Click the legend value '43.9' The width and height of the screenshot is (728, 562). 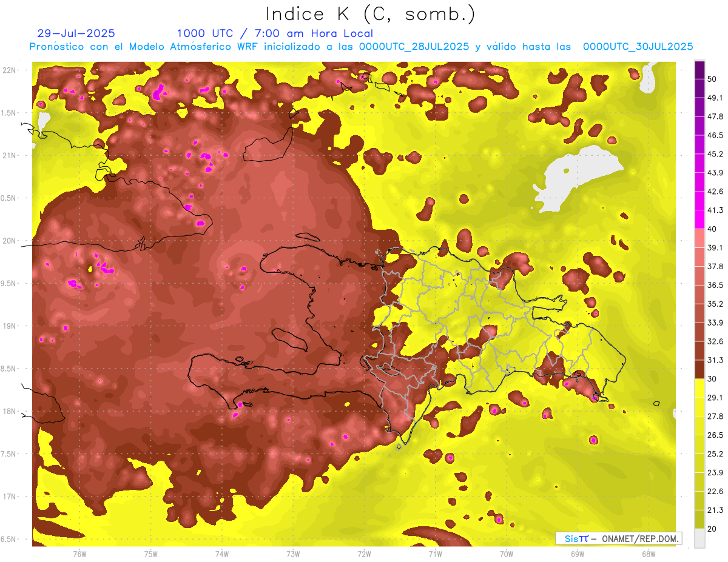pos(715,173)
